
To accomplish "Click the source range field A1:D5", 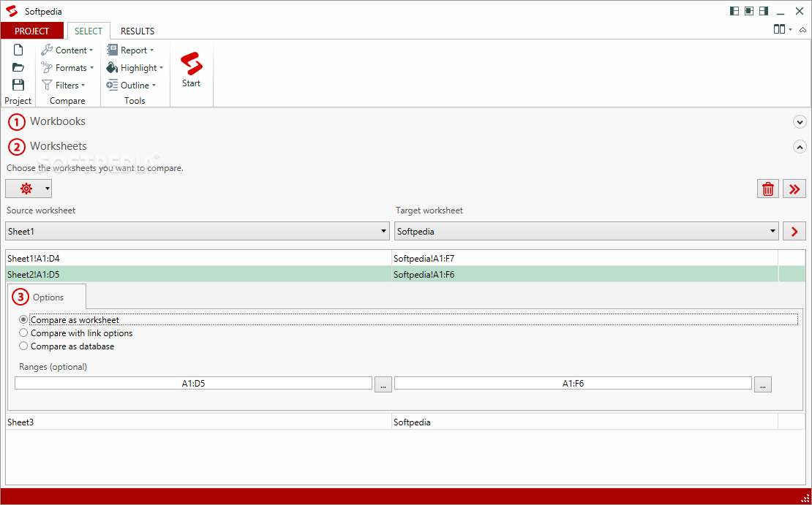I will (x=193, y=384).
